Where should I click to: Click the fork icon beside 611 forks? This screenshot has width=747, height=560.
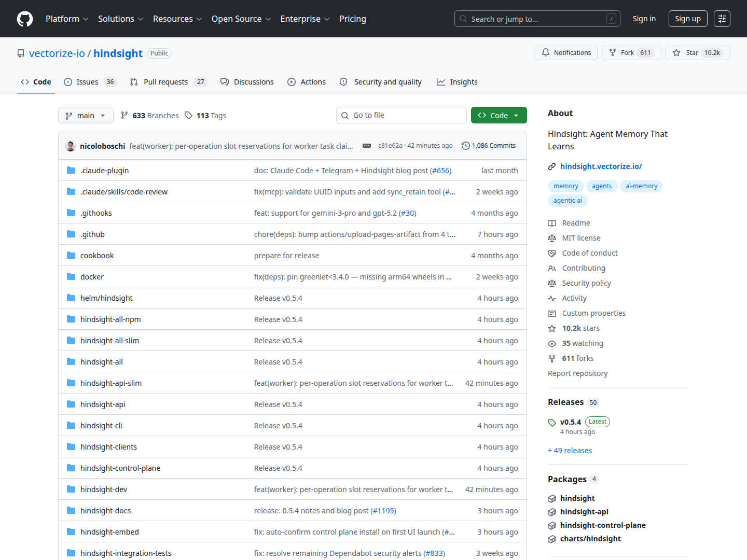click(x=552, y=358)
